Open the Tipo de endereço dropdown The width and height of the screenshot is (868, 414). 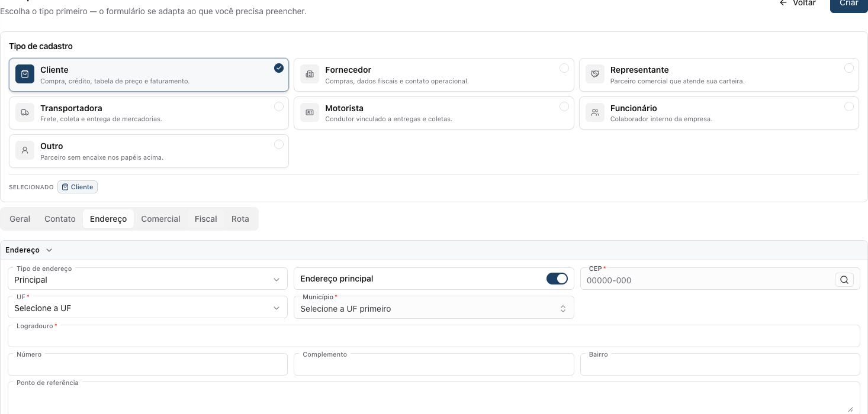tap(147, 279)
